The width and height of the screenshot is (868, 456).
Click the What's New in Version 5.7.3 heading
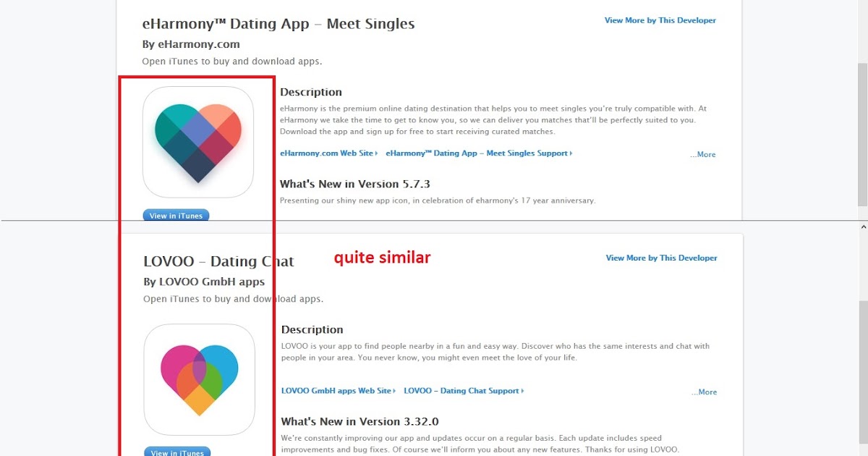click(x=355, y=184)
